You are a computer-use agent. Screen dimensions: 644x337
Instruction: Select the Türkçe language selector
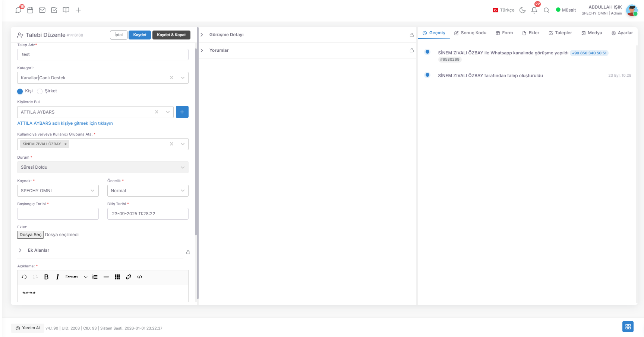(503, 10)
